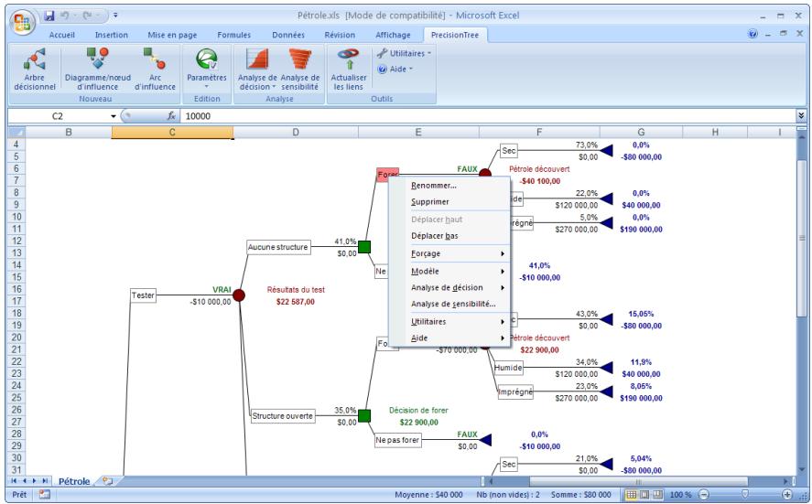Click the Redo icon
This screenshot has height=504, width=812.
(x=88, y=16)
